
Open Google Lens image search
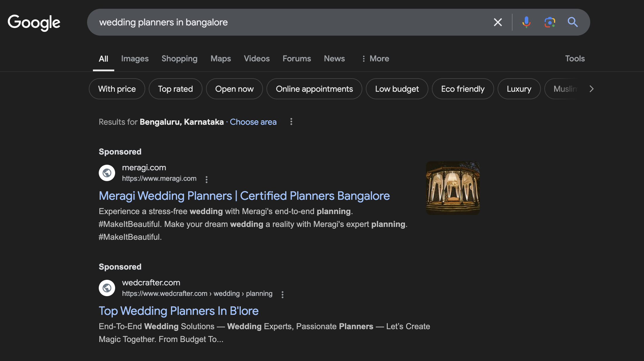tap(550, 22)
